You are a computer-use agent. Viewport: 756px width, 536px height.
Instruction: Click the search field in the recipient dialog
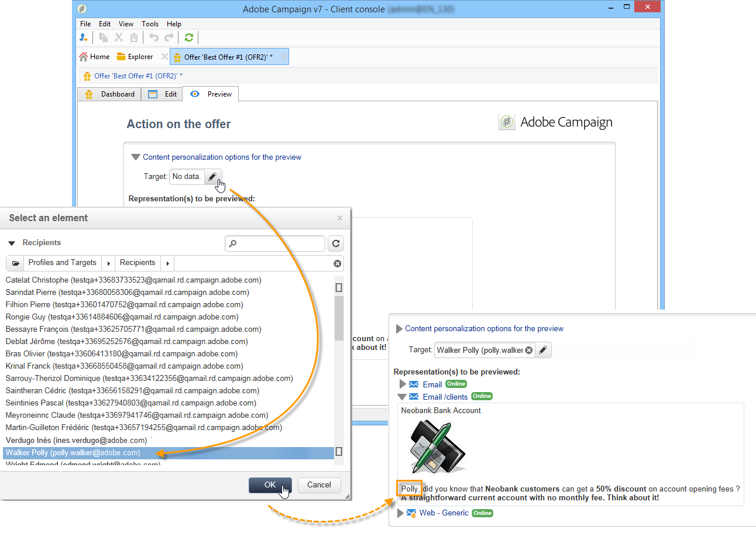point(275,243)
